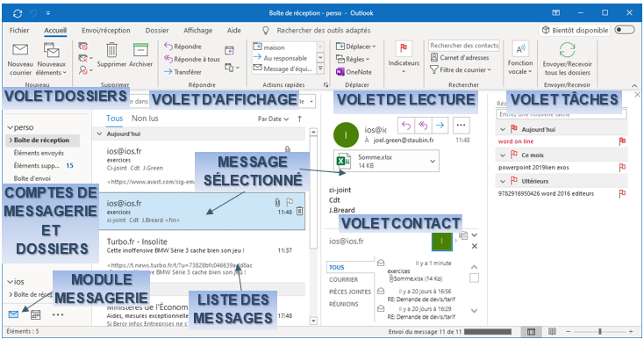The image size is (644, 339).
Task: Expand the Somme.xlsx attachment dropdown
Action: pyautogui.click(x=433, y=161)
